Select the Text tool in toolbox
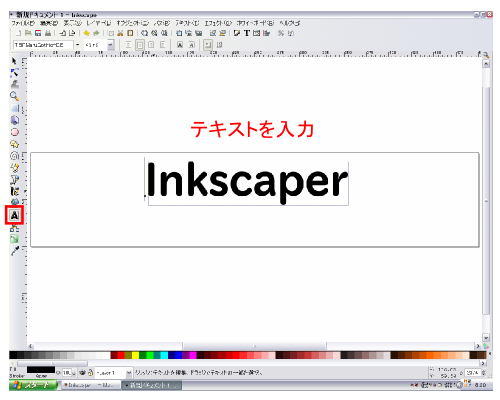This screenshot has height=400, width=500. (x=14, y=215)
